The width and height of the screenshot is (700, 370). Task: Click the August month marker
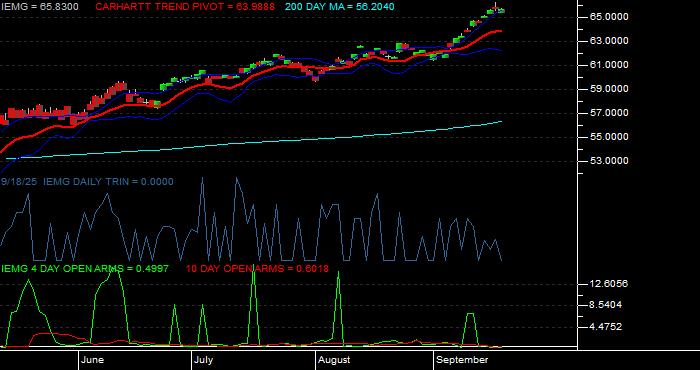[334, 360]
